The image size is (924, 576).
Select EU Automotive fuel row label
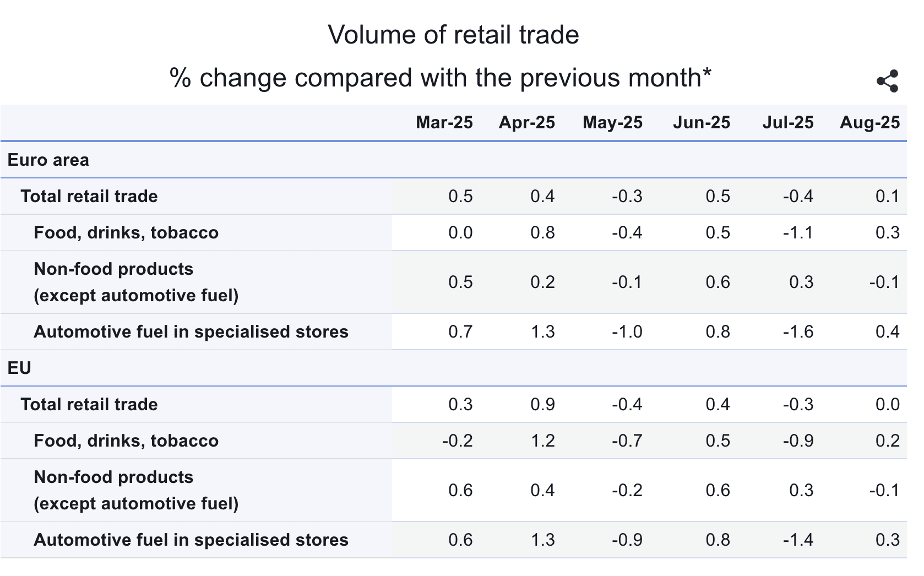point(191,540)
